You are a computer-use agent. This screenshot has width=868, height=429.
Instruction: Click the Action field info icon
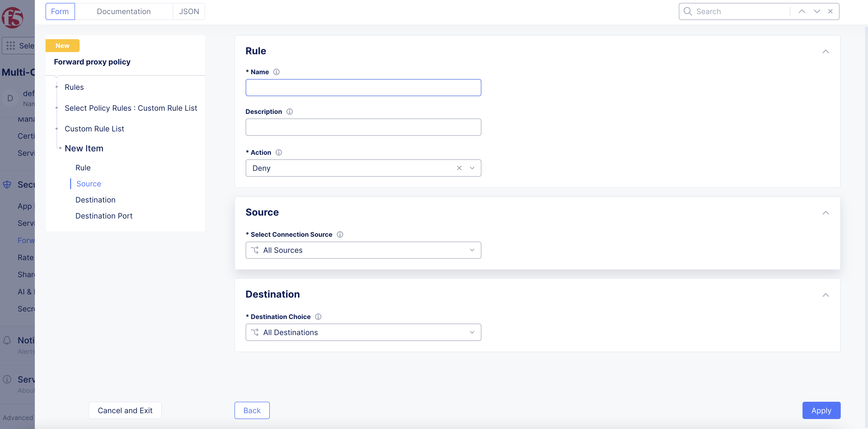tap(279, 153)
